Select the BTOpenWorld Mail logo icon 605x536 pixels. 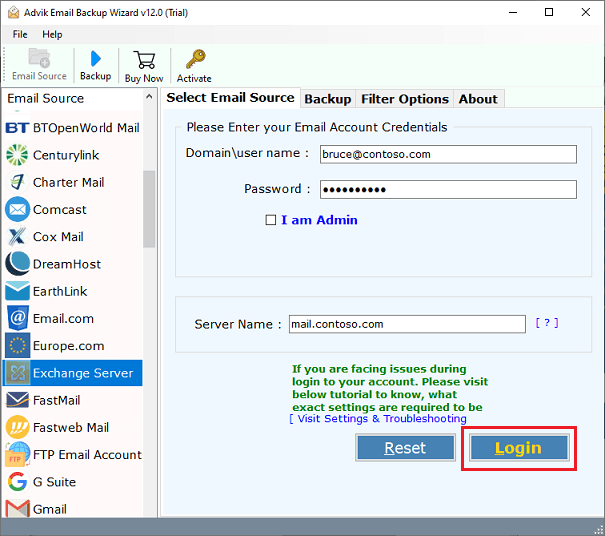click(17, 128)
